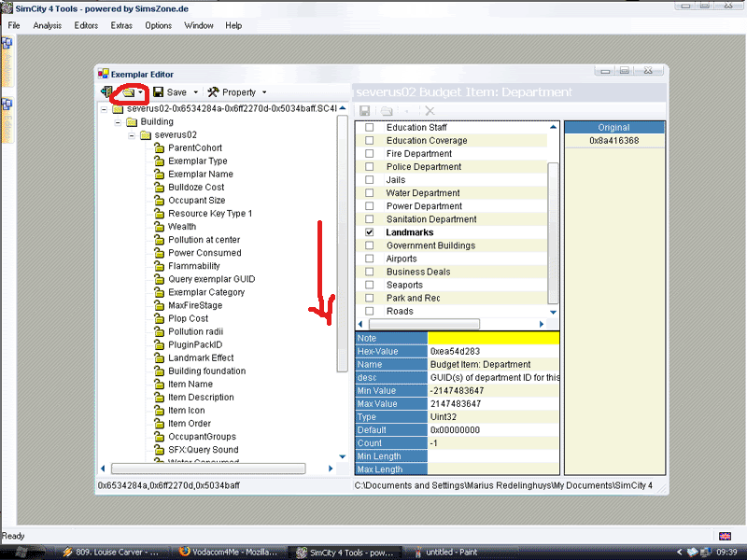Click the tree's scroll down arrow

[342, 456]
